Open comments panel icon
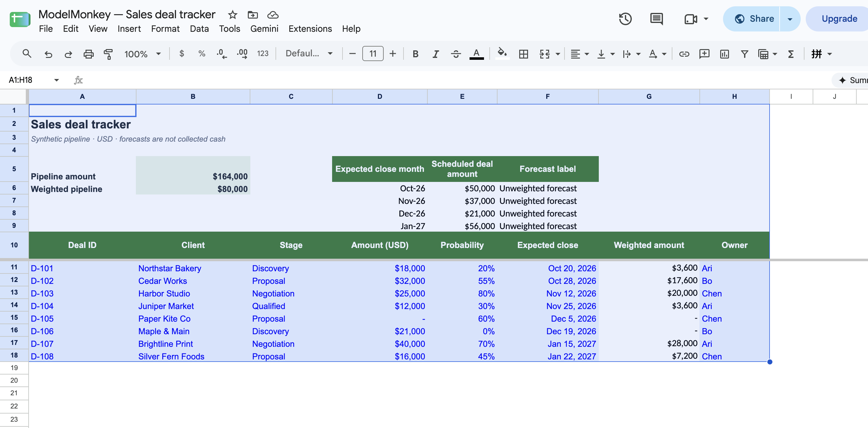Image resolution: width=868 pixels, height=428 pixels. point(656,19)
